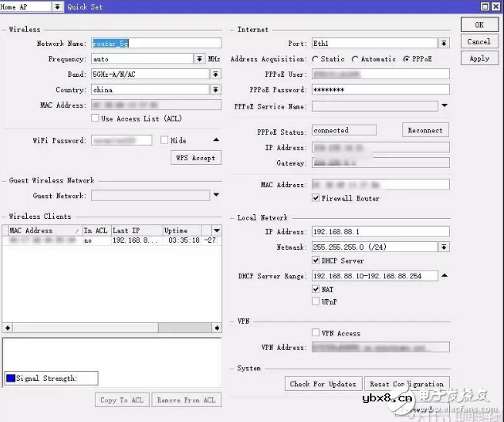Viewport: 504px width, 422px height.
Task: Click the Reset Configuration button
Action: [407, 383]
